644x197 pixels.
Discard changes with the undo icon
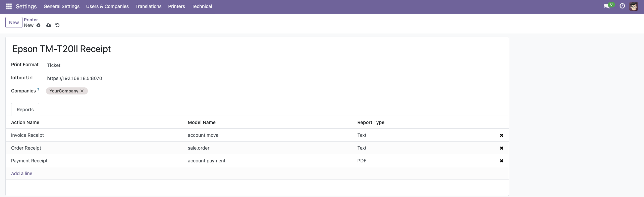pos(57,25)
